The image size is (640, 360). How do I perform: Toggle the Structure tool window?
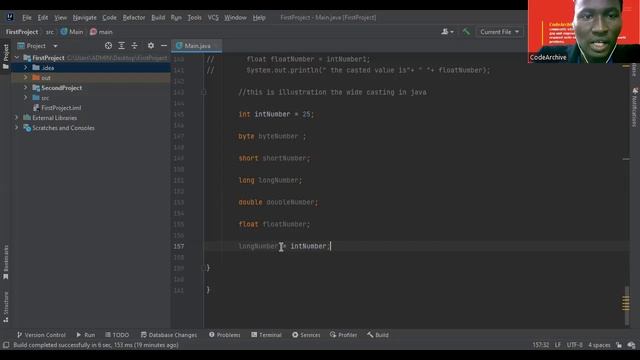(6, 307)
